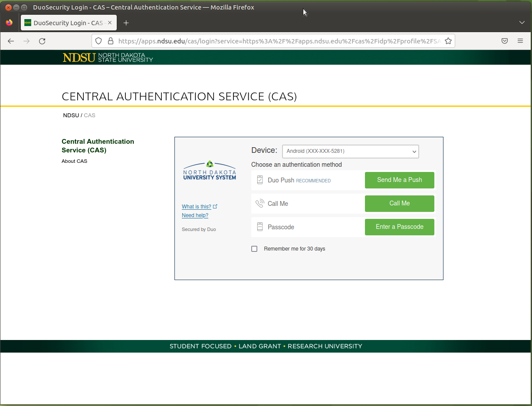Click the browser back arrow

(x=11, y=41)
